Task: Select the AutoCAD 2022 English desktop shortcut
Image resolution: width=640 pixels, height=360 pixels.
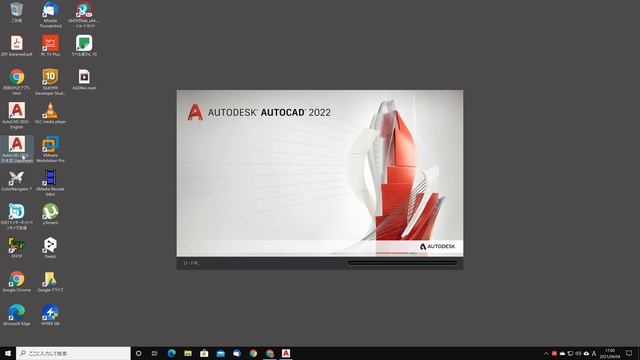Action: (x=16, y=116)
